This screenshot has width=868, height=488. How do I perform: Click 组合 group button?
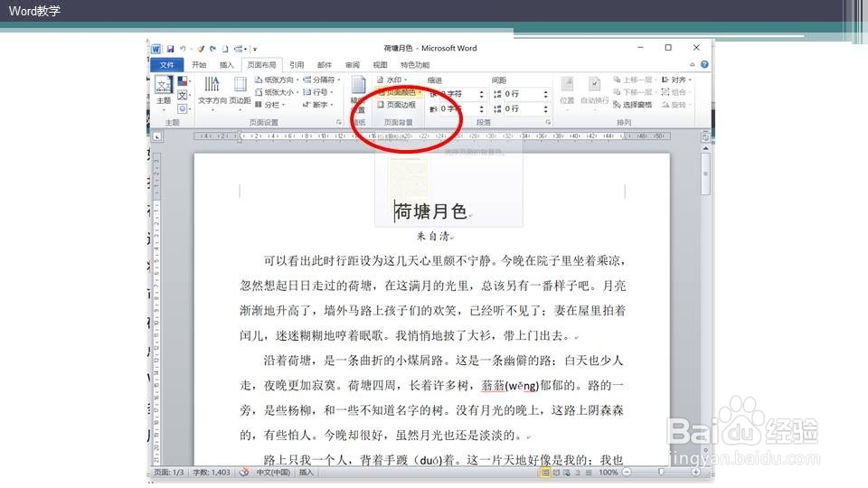676,92
